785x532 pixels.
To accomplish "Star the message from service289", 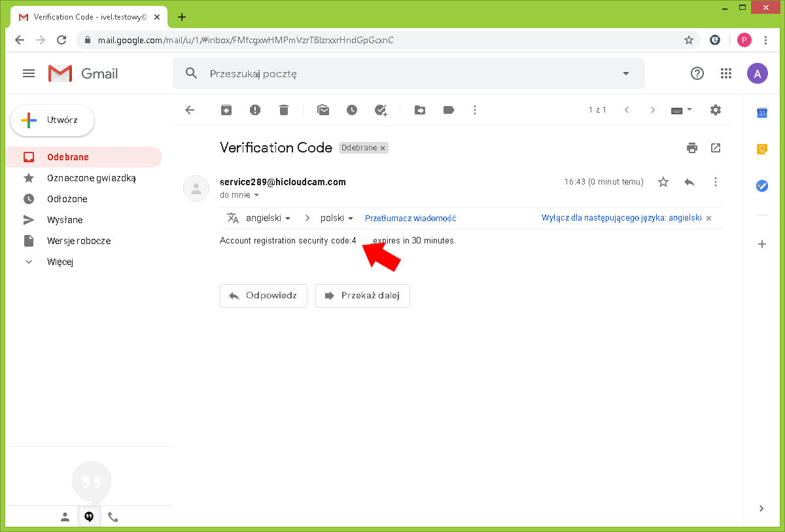I will click(663, 182).
